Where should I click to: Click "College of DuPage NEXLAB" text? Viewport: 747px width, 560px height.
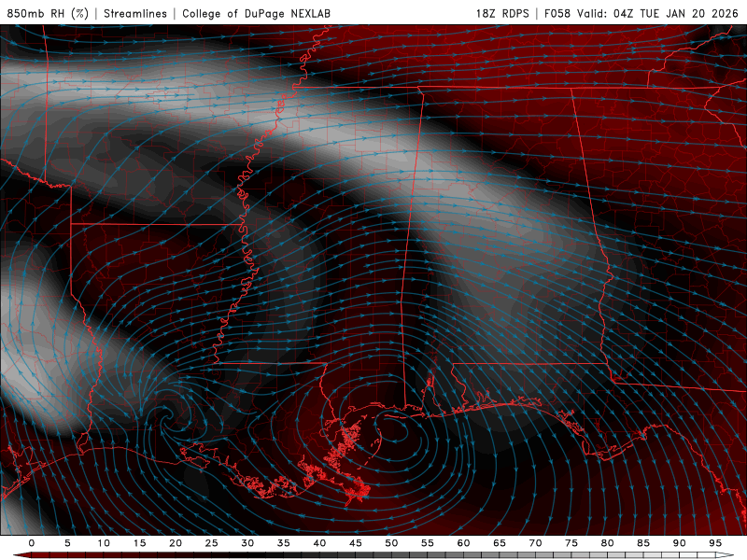point(256,13)
